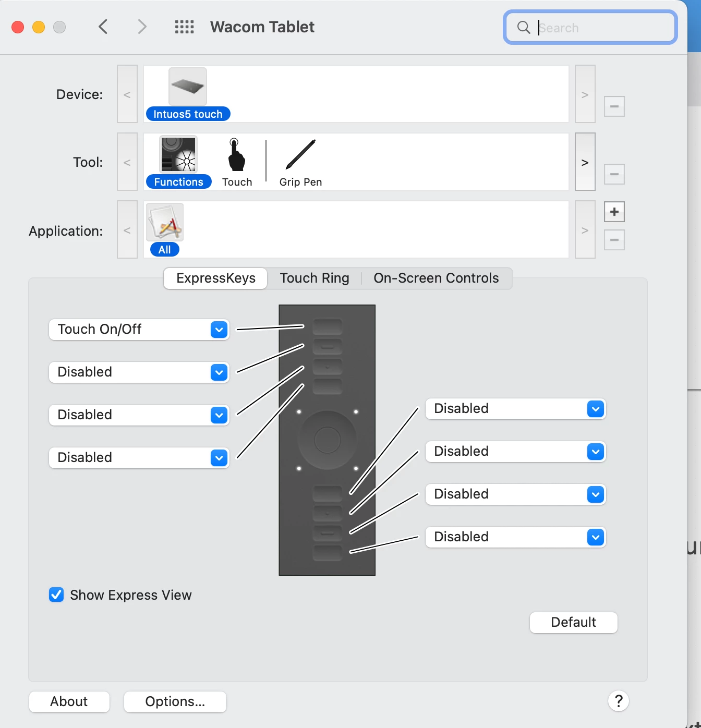Switch to the Touch Ring tab

[x=315, y=278]
